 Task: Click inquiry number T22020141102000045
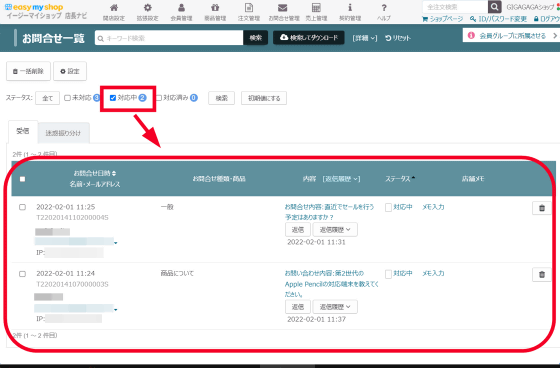coord(72,218)
